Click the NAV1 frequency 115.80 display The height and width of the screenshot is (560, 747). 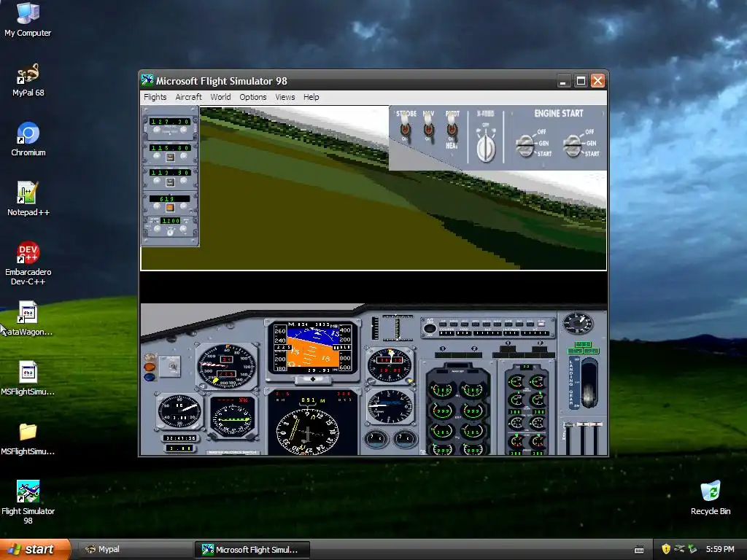[170, 147]
